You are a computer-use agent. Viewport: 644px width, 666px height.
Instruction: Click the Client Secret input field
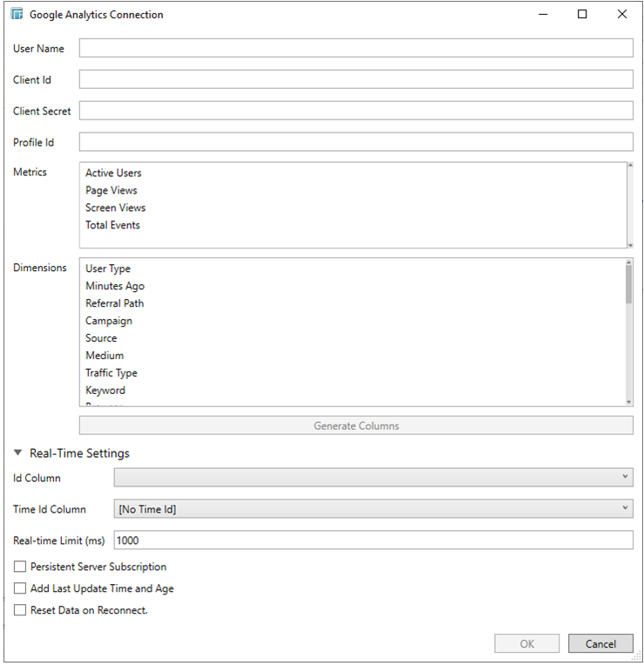click(x=356, y=111)
